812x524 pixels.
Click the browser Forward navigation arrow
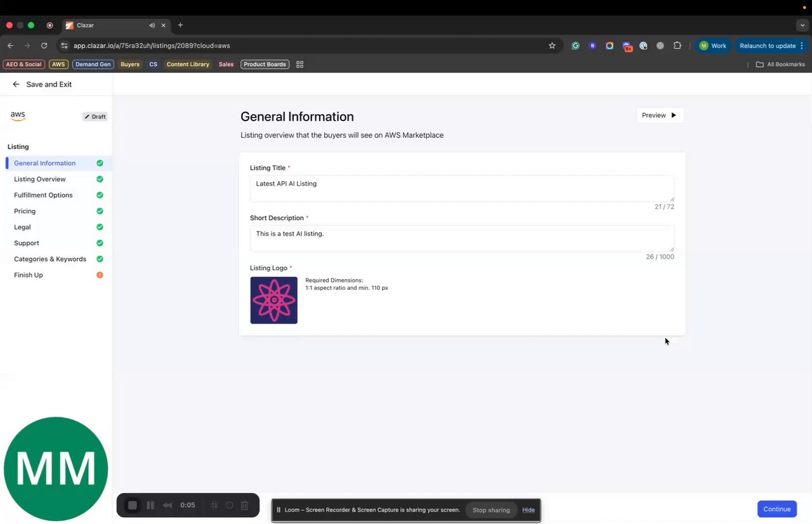tap(27, 46)
